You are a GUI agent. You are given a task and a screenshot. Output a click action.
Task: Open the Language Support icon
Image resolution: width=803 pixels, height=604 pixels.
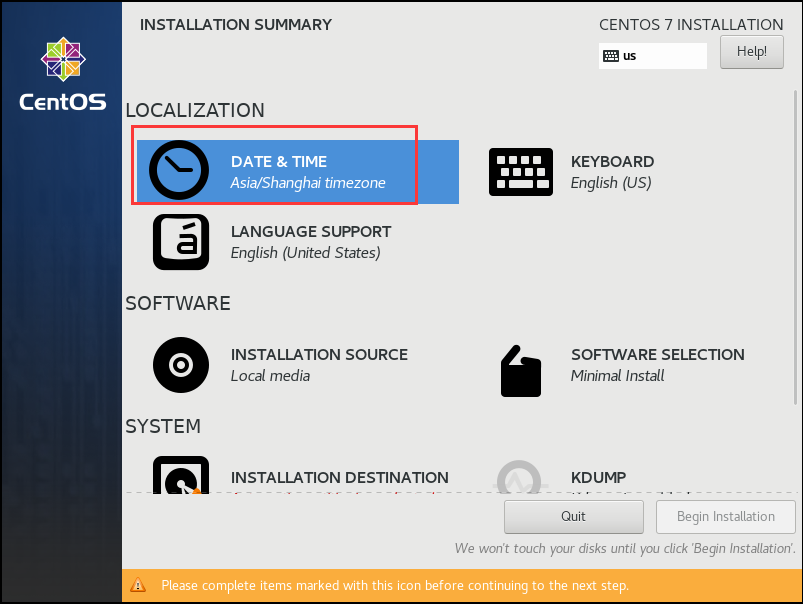(181, 242)
